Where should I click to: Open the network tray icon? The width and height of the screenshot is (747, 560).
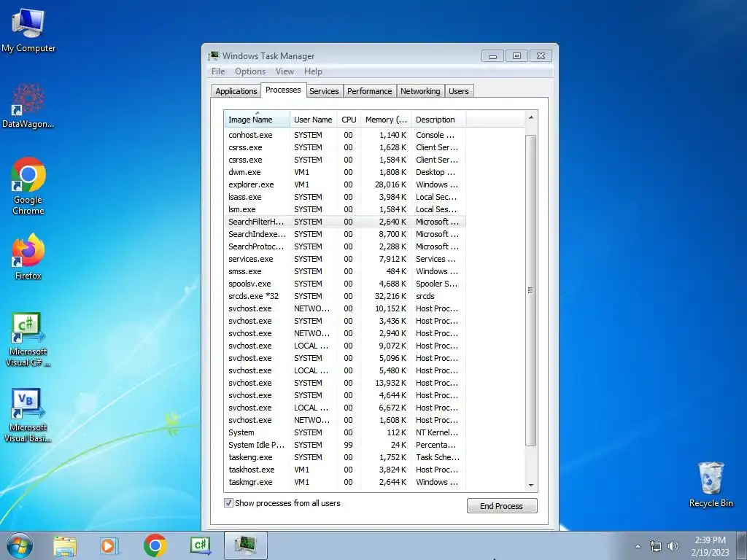656,546
